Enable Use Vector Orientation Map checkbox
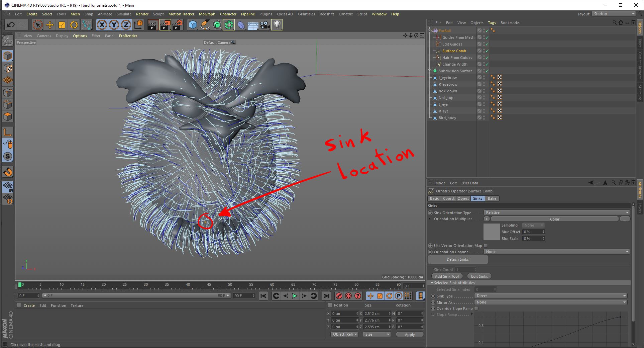This screenshot has width=644, height=348. tap(486, 246)
